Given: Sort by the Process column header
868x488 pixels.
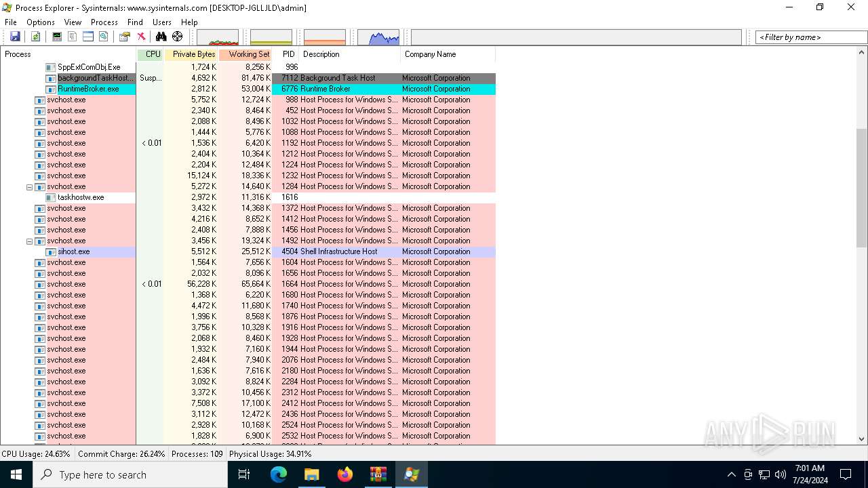Looking at the screenshot, I should [x=68, y=54].
